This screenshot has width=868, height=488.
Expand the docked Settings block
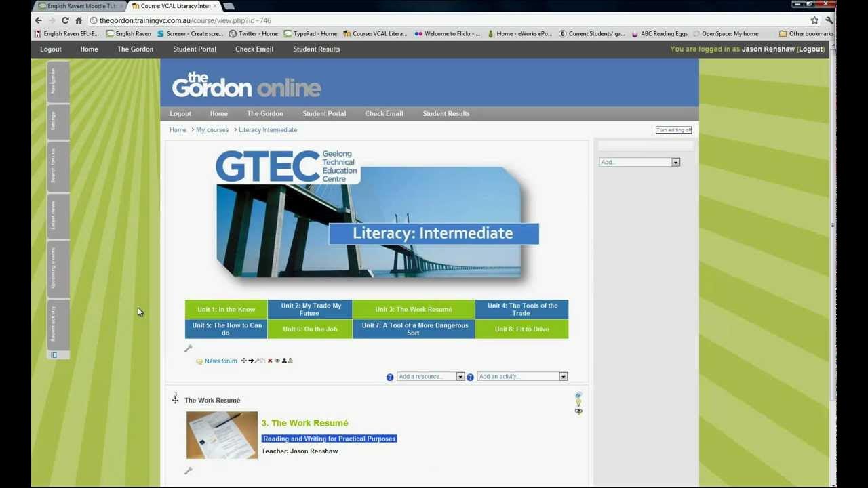click(58, 123)
